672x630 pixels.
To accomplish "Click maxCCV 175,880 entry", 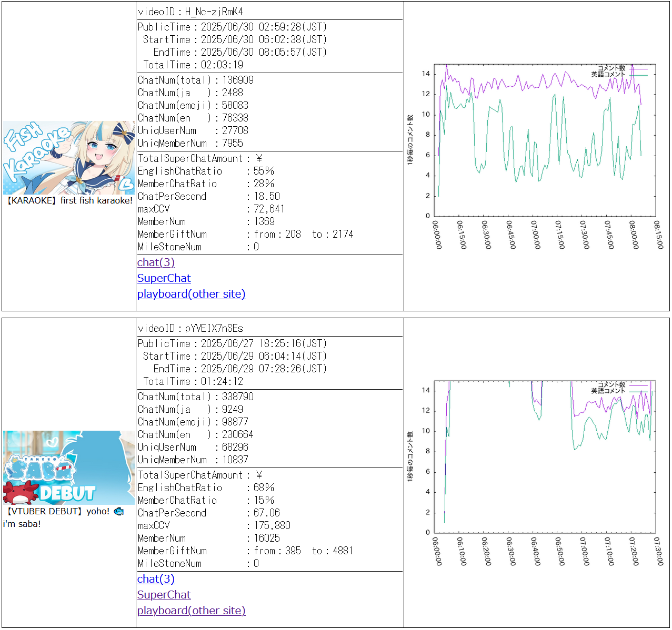I will coord(214,525).
